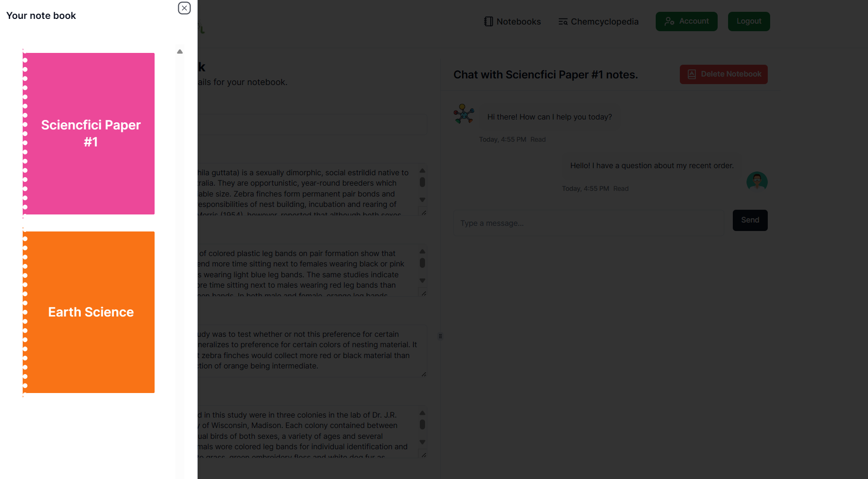Click the scroll-up arrow in notebook list
Image resolution: width=868 pixels, height=479 pixels.
pos(180,51)
